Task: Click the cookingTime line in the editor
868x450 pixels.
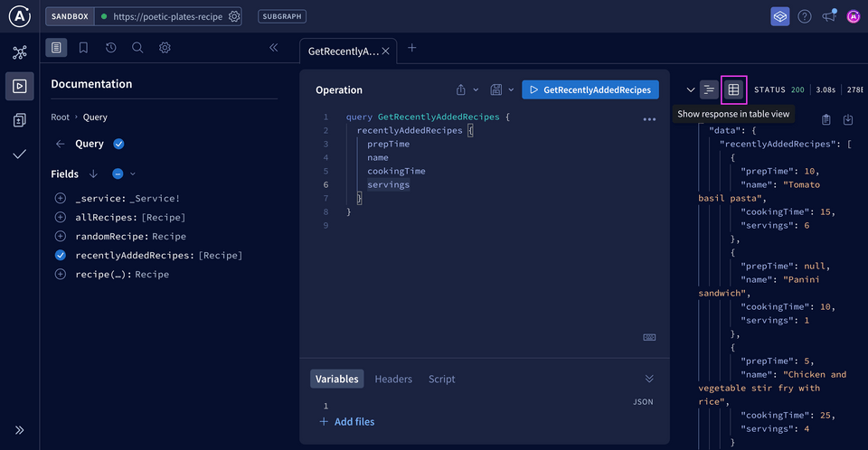Action: (396, 171)
